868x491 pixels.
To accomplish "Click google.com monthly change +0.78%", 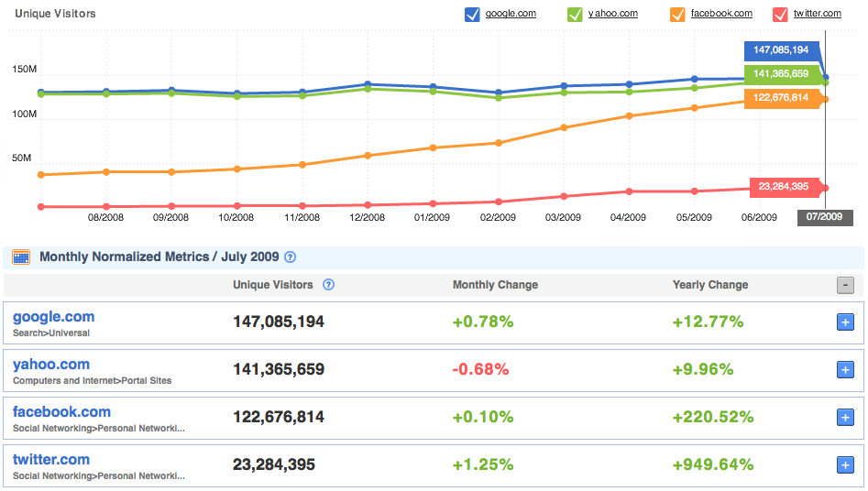I will [483, 322].
